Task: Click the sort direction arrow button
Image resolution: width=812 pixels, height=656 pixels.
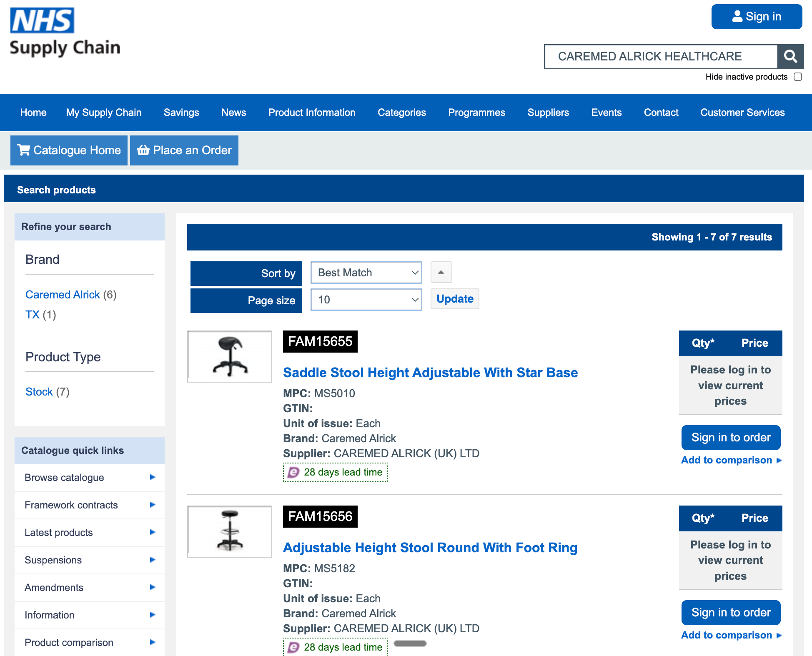Action: tap(441, 273)
